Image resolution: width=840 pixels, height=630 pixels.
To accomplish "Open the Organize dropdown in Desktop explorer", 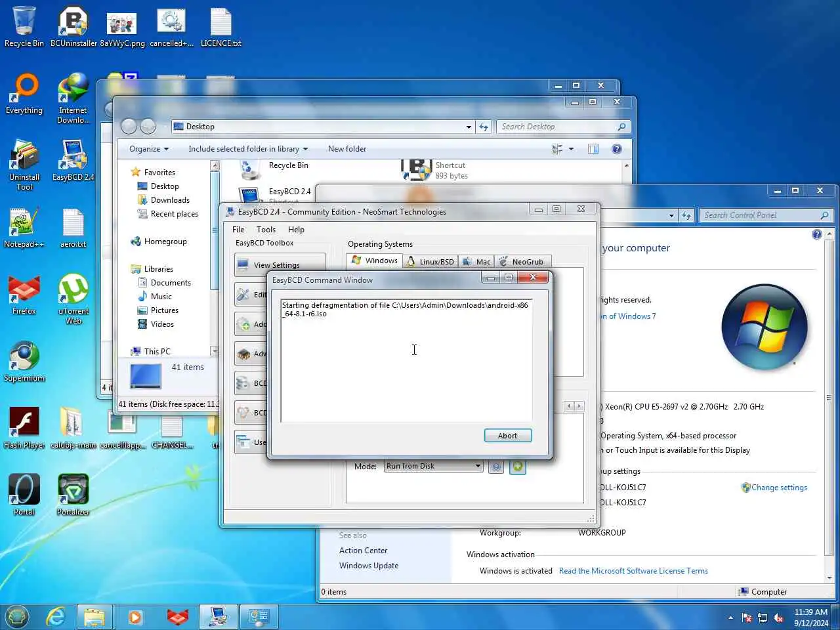I will [x=149, y=149].
